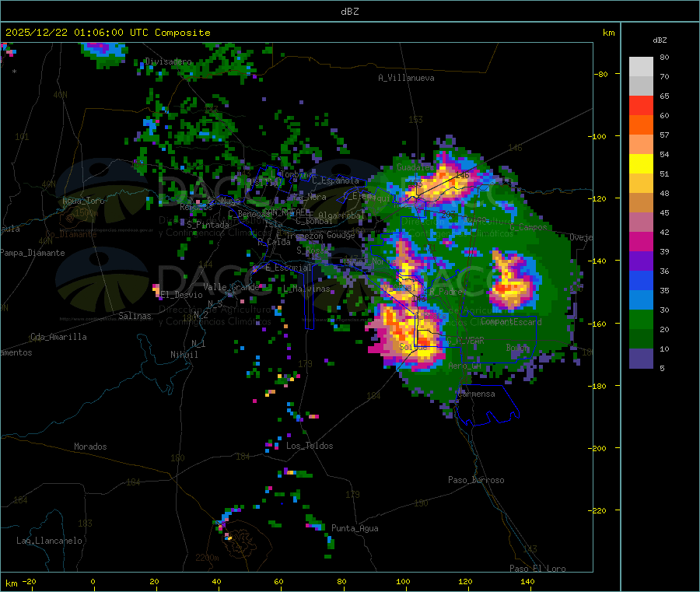700x592 pixels.
Task: Select the yellow 51–54 dBZ legend swatch
Action: pos(641,164)
